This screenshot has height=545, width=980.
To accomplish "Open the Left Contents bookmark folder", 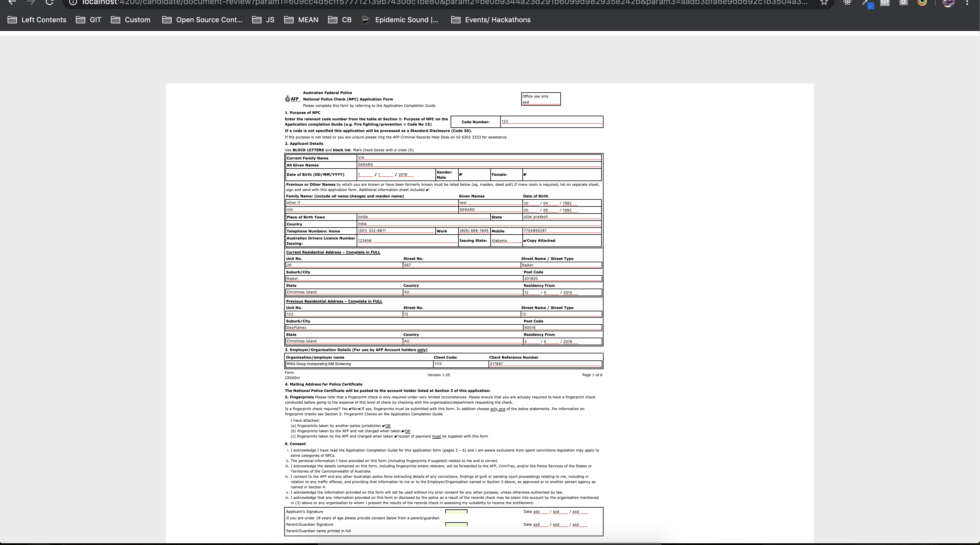I will click(x=37, y=20).
